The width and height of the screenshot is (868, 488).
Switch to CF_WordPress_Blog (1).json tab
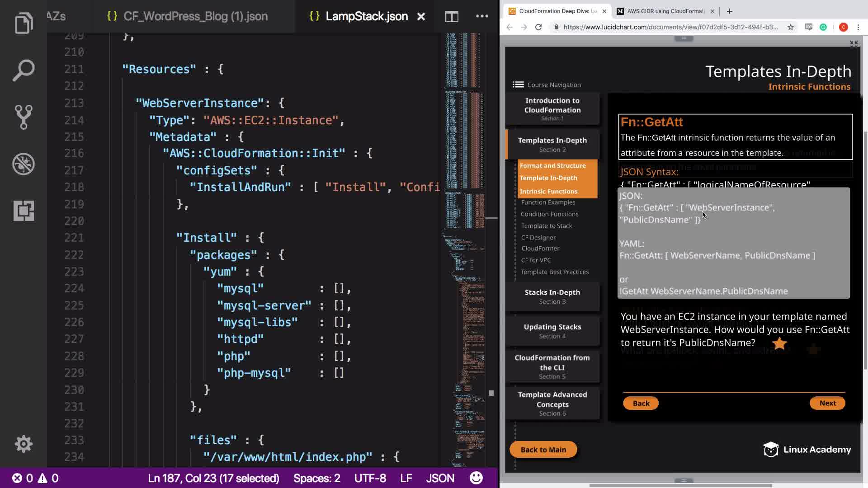coord(195,17)
